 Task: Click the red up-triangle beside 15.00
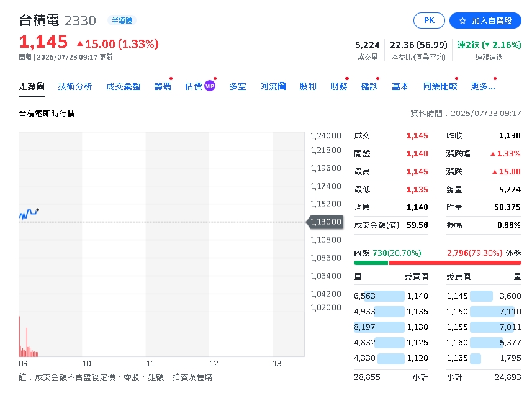click(79, 44)
